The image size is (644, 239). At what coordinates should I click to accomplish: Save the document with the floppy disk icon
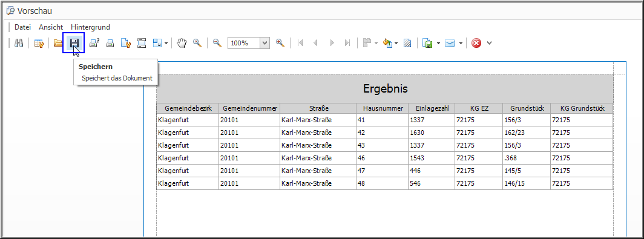pyautogui.click(x=73, y=43)
